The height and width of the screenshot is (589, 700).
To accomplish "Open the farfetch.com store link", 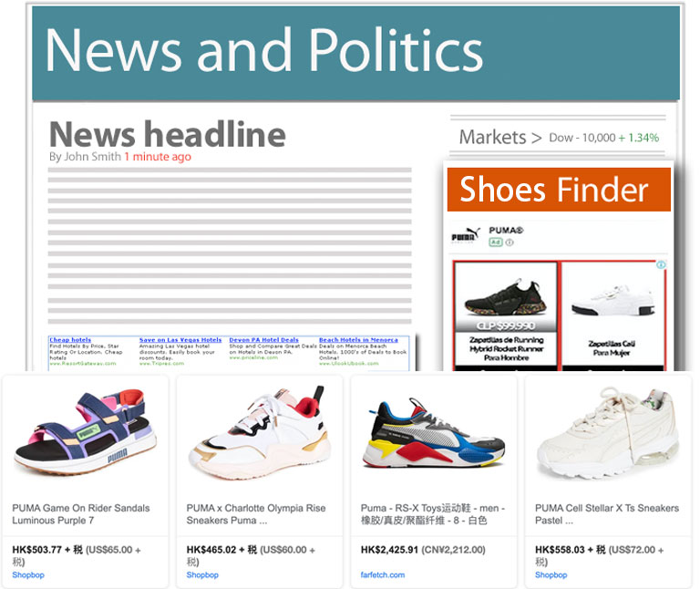I will coord(383,574).
